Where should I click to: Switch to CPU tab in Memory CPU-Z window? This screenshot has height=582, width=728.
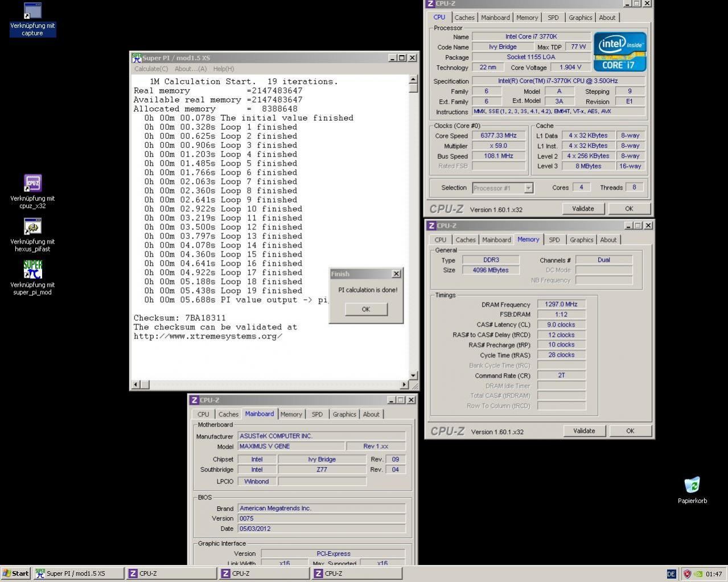(441, 240)
